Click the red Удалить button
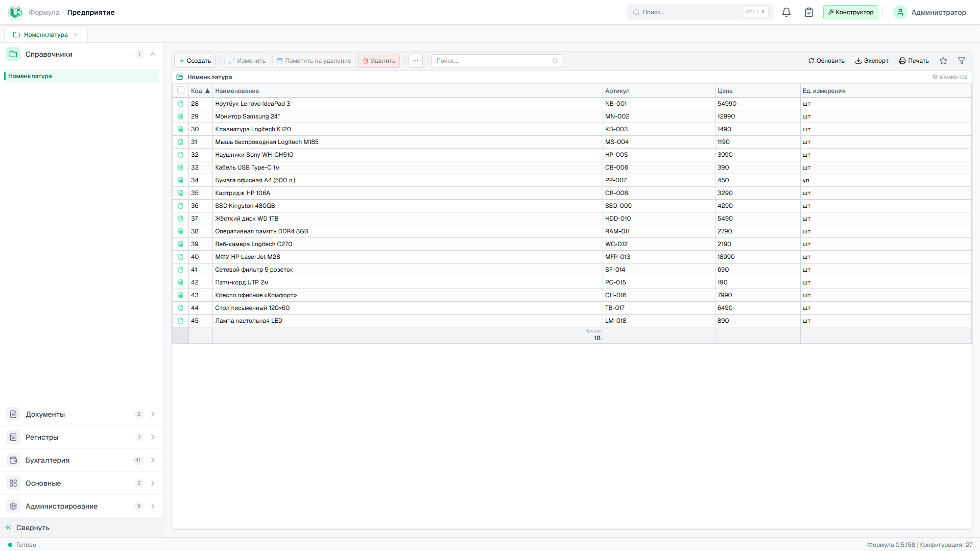The image size is (980, 551). click(x=379, y=61)
